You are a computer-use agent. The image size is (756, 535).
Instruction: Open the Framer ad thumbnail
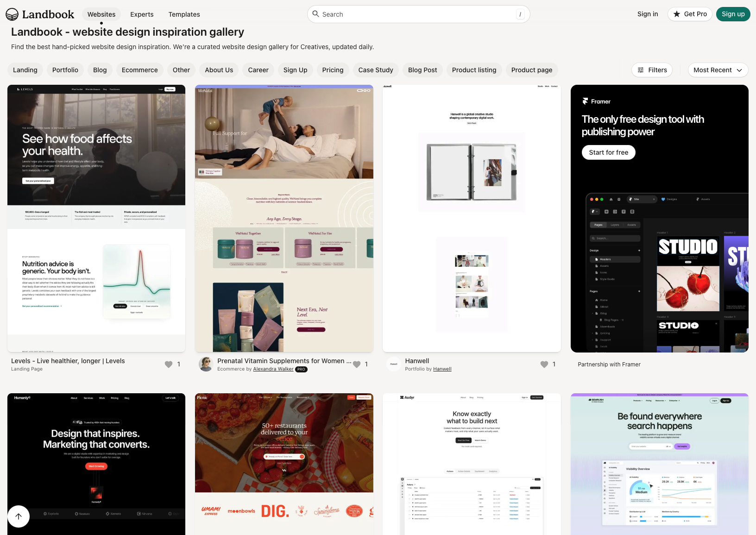660,218
